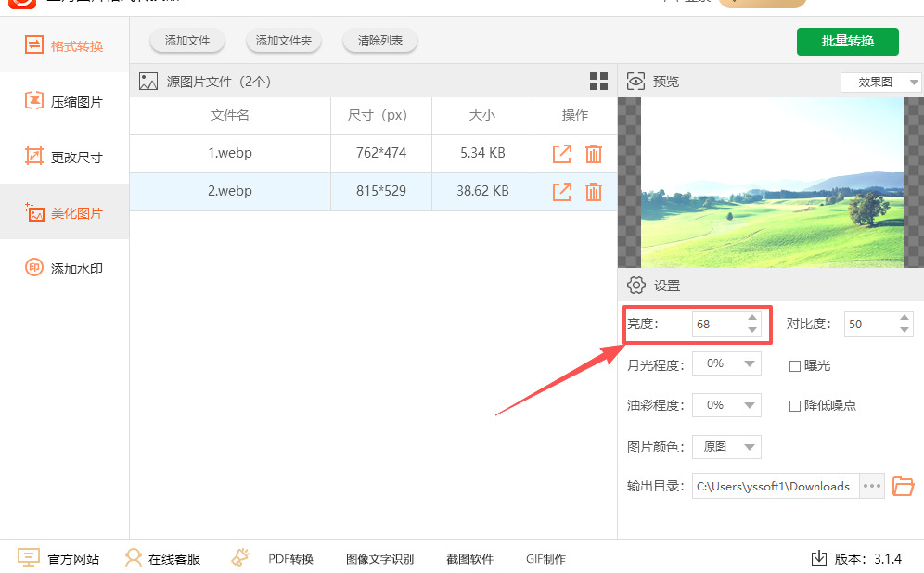924x573 pixels.
Task: Click the preview landscape image
Action: [x=772, y=183]
